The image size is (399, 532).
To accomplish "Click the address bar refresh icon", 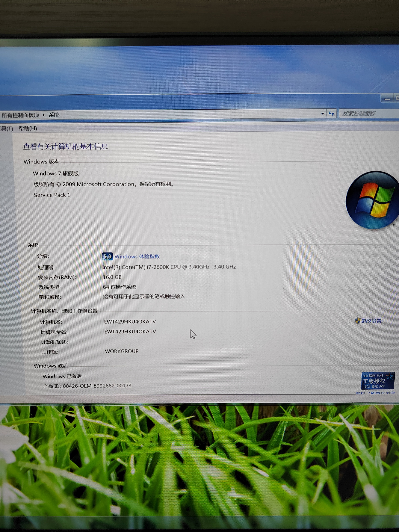I will click(x=331, y=114).
